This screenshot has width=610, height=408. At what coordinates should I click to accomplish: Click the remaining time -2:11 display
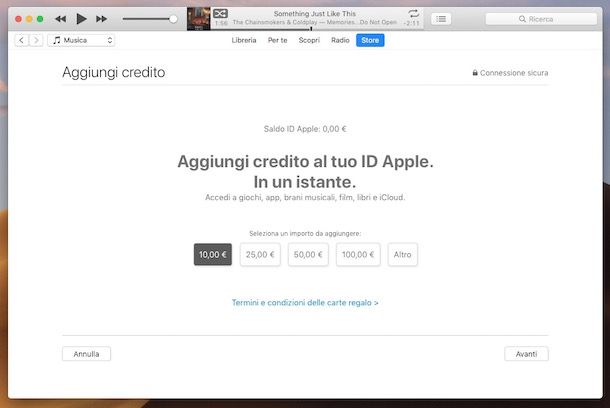(x=412, y=23)
